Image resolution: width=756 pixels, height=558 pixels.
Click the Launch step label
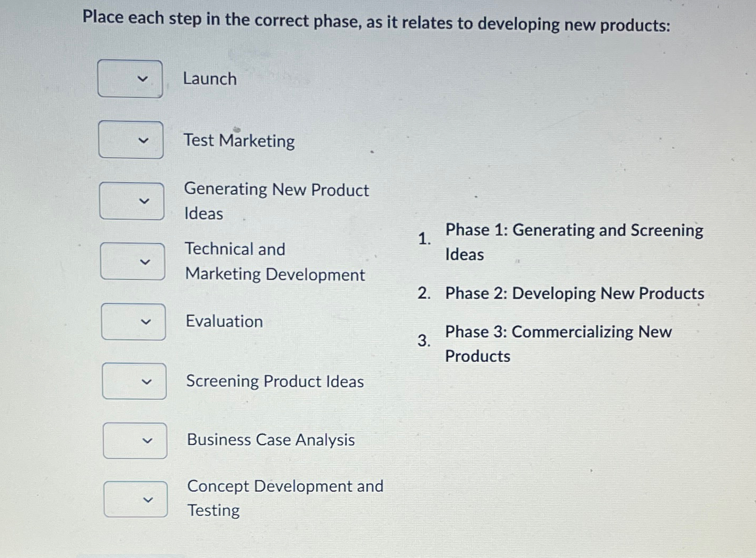[209, 79]
